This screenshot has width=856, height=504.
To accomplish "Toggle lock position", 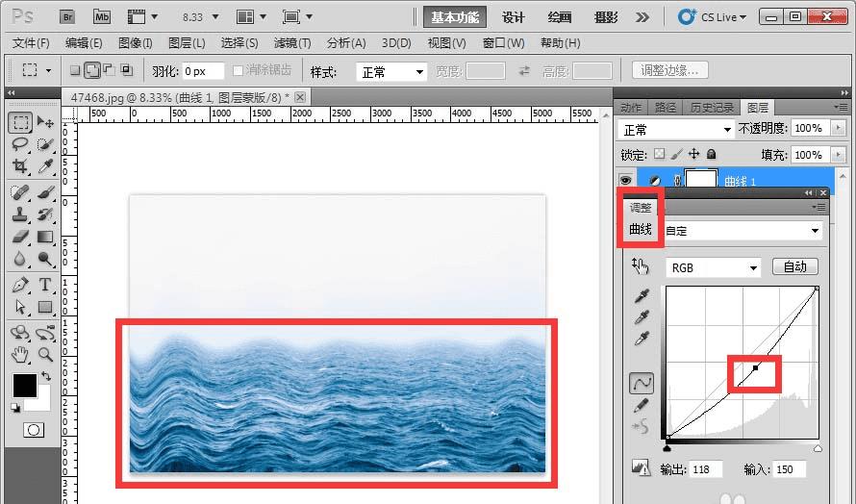I will click(x=693, y=154).
